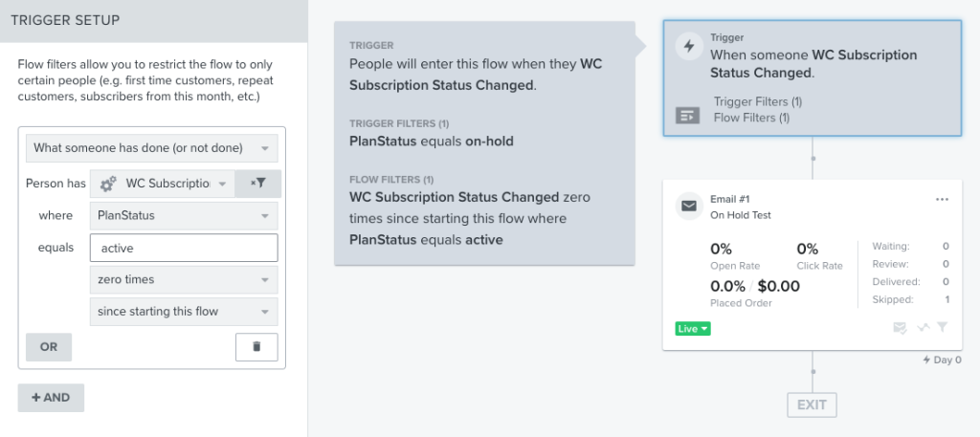Viewport: 980px width, 437px height.
Task: Click gear icon in WC Subscription selector
Action: pos(108,184)
